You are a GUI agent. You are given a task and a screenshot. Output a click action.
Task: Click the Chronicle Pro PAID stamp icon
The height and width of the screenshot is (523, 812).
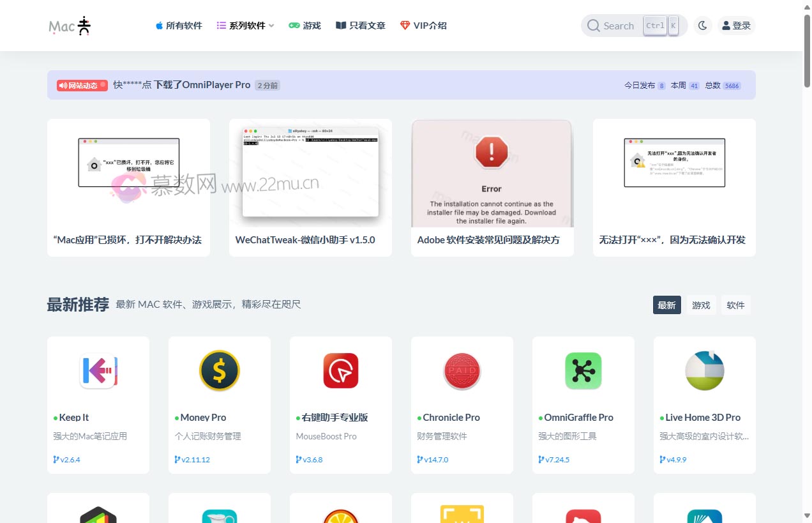(x=462, y=370)
